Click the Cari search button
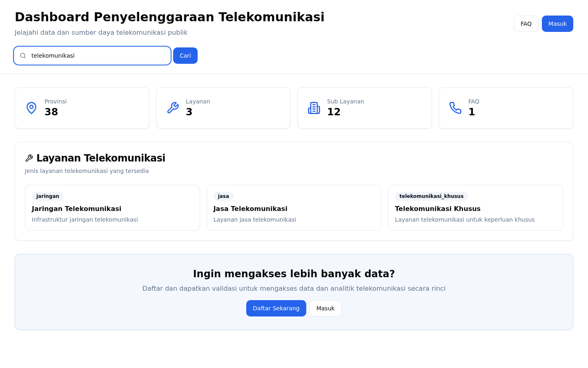Screen dimensions: 588x368 185,56
